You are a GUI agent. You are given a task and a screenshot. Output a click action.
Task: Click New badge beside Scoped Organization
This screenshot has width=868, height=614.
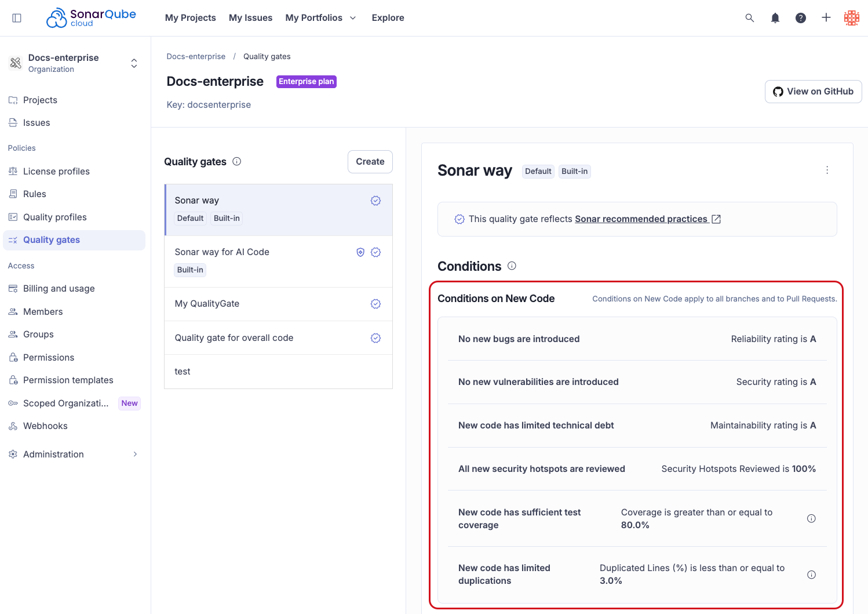tap(130, 404)
